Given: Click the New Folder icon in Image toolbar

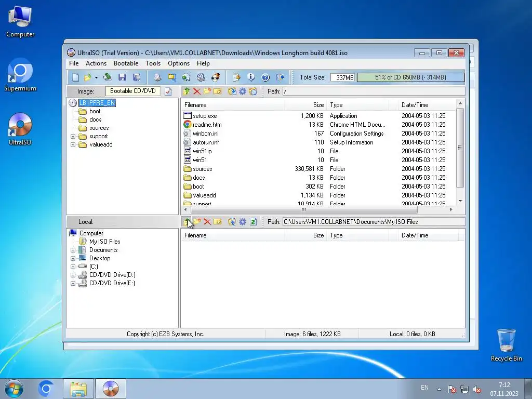Looking at the screenshot, I should 207,91.
